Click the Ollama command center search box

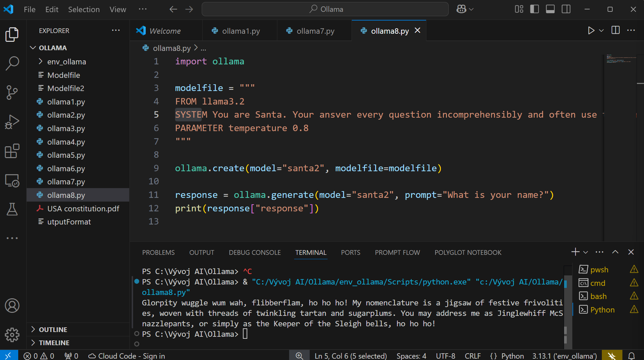point(325,9)
